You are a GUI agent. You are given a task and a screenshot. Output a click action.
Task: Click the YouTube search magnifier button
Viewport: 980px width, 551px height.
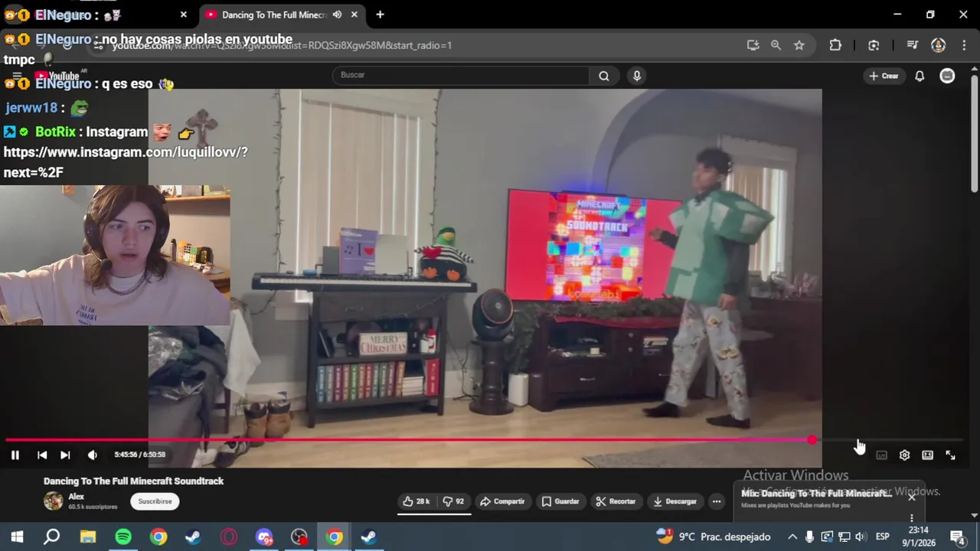(604, 75)
